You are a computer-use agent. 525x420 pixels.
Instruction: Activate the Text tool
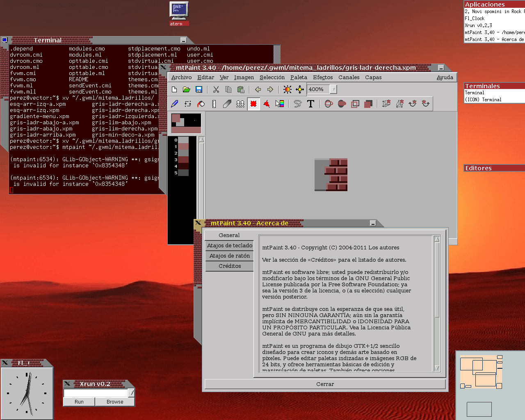click(x=310, y=104)
